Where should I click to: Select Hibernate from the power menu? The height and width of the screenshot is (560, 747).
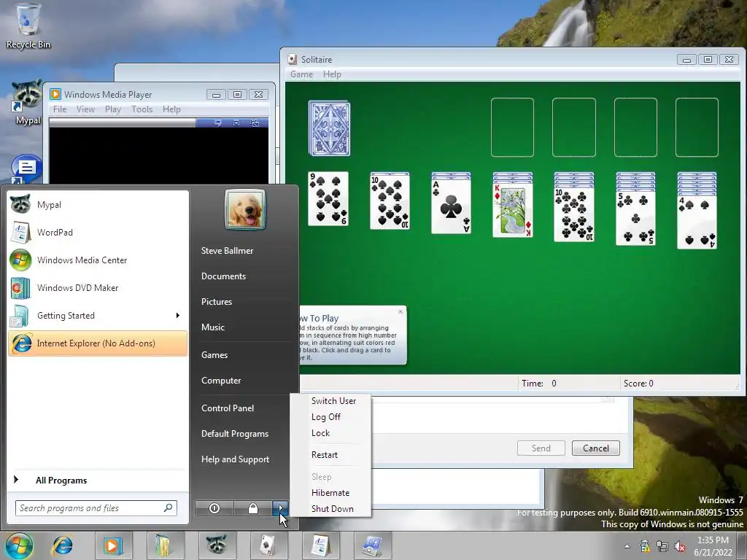pyautogui.click(x=330, y=493)
